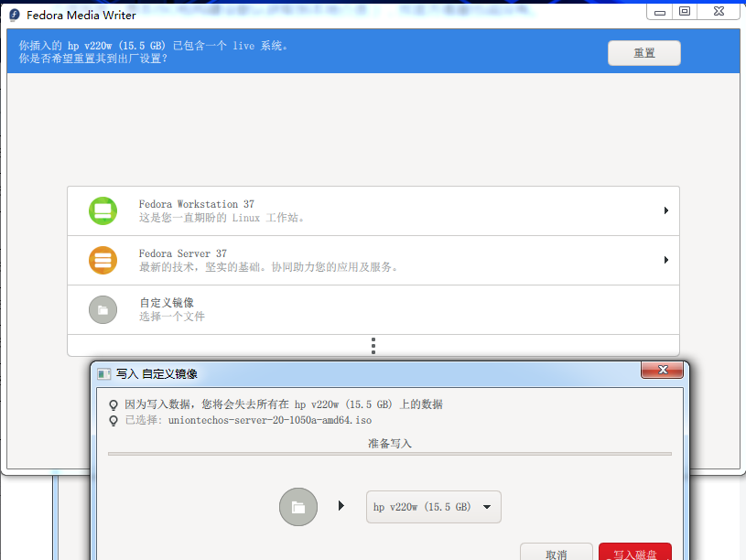746x560 pixels.
Task: Click the uniontechos-server-20-1050a-amd64.iso file name
Action: tap(270, 420)
